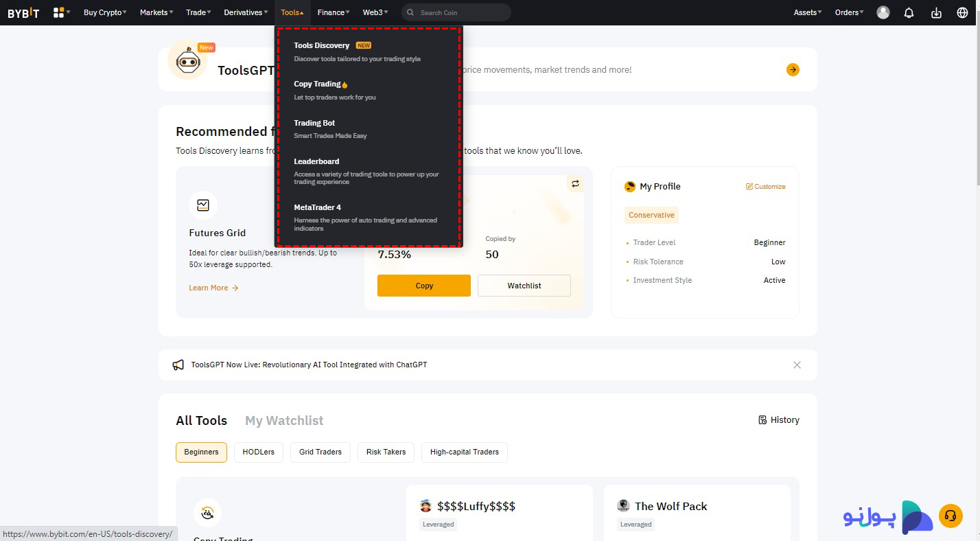The width and height of the screenshot is (980, 541).
Task: Click the download app icon
Action: (936, 12)
